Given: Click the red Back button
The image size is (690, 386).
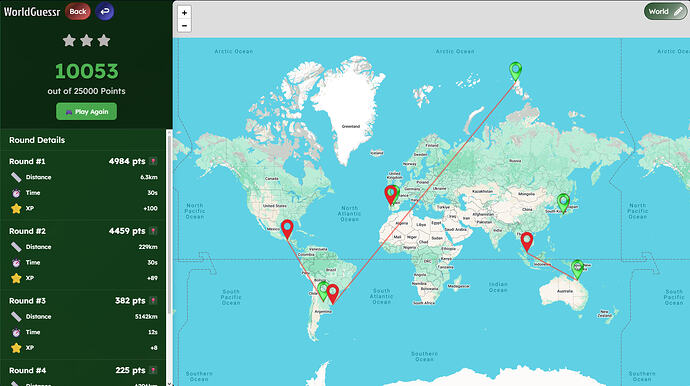Looking at the screenshot, I should coord(78,11).
